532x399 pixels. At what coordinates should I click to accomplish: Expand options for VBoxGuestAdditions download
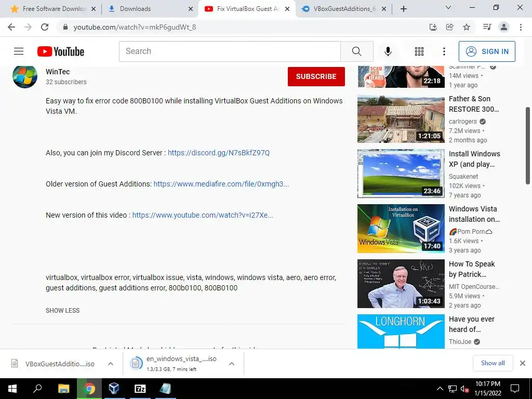111,364
